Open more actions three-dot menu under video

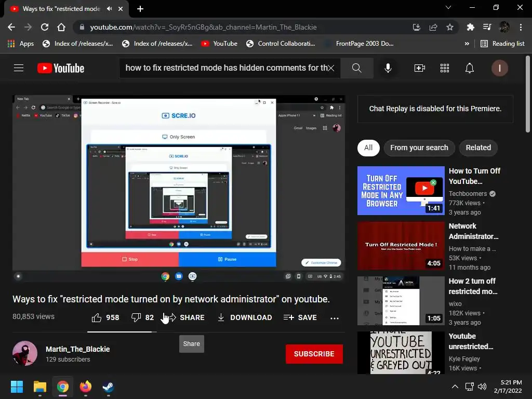335,318
